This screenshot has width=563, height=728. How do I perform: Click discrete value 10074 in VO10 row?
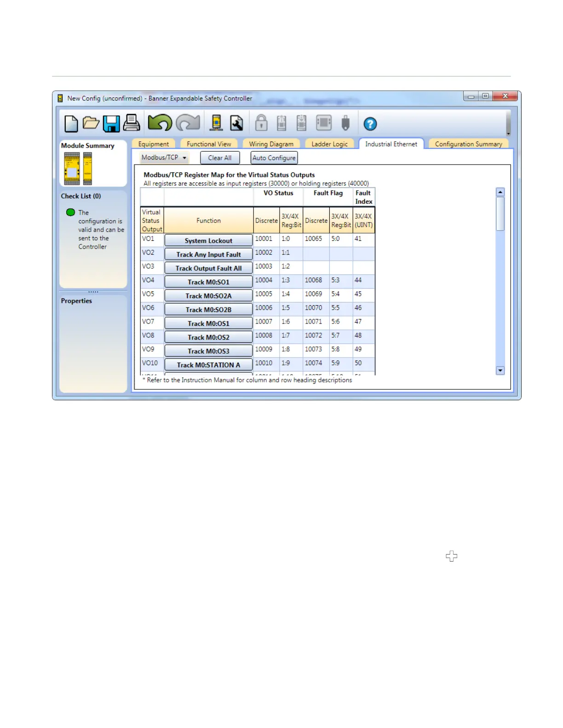[x=313, y=363]
